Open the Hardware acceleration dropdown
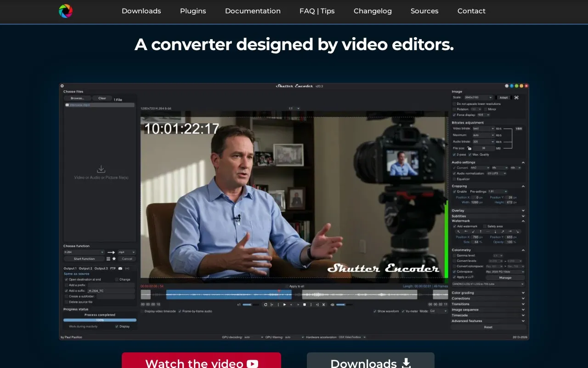This screenshot has height=368, width=588. 352,337
